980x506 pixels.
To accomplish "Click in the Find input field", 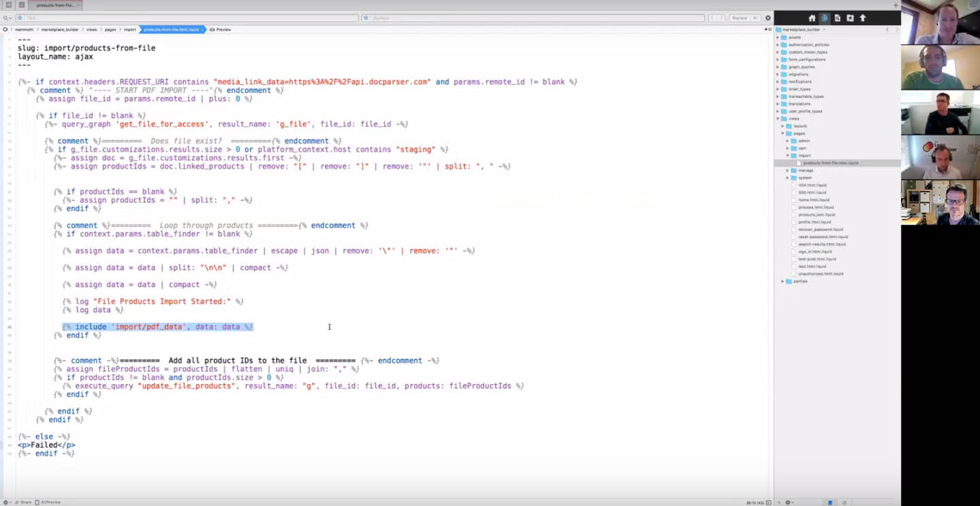I will coord(191,18).
